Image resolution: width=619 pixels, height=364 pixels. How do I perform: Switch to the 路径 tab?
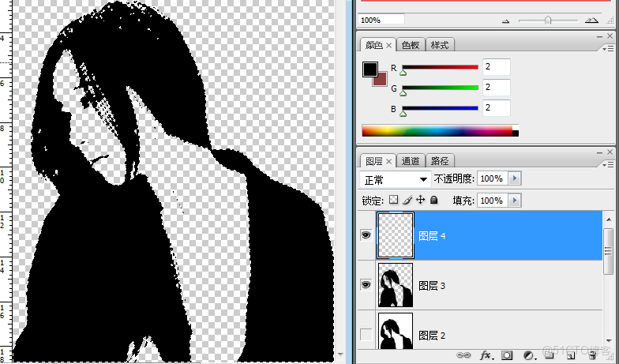[x=440, y=161]
